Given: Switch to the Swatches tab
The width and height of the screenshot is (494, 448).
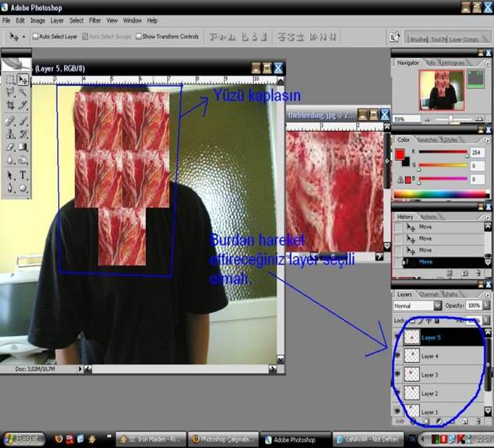Looking at the screenshot, I should point(427,139).
